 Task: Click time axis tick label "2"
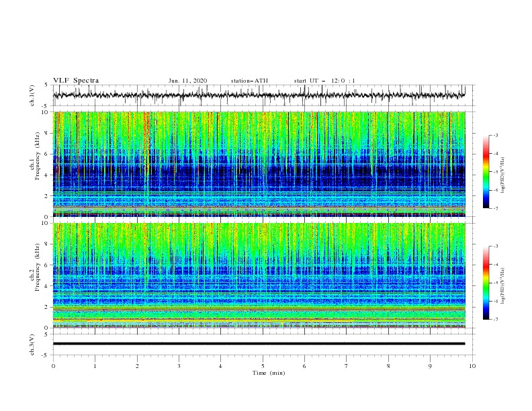(x=137, y=366)
